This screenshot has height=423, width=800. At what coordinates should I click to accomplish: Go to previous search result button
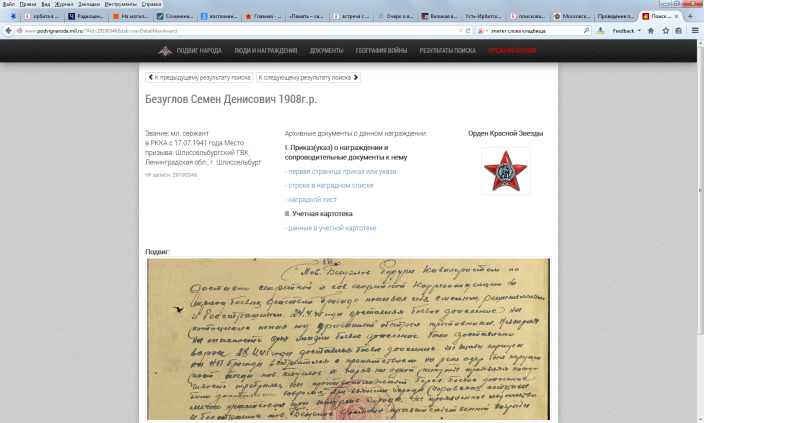click(x=199, y=78)
